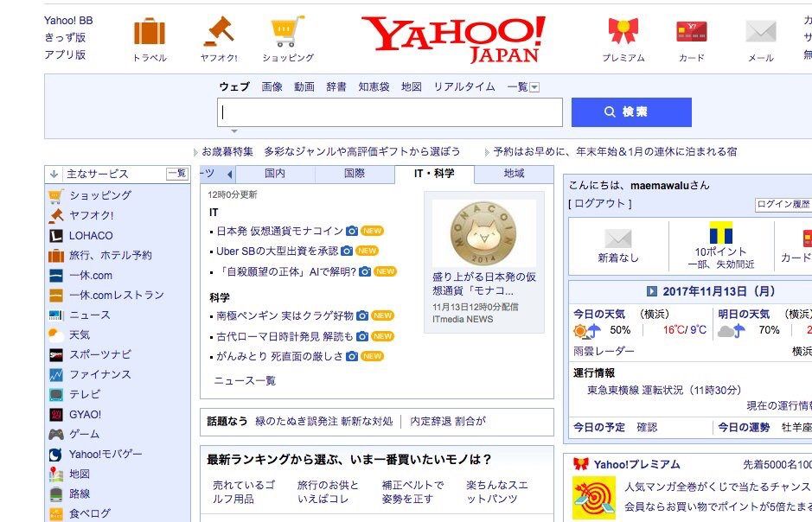Image resolution: width=812 pixels, height=522 pixels.
Task: Click the Yahoo! JAPAN logo
Action: 453,39
